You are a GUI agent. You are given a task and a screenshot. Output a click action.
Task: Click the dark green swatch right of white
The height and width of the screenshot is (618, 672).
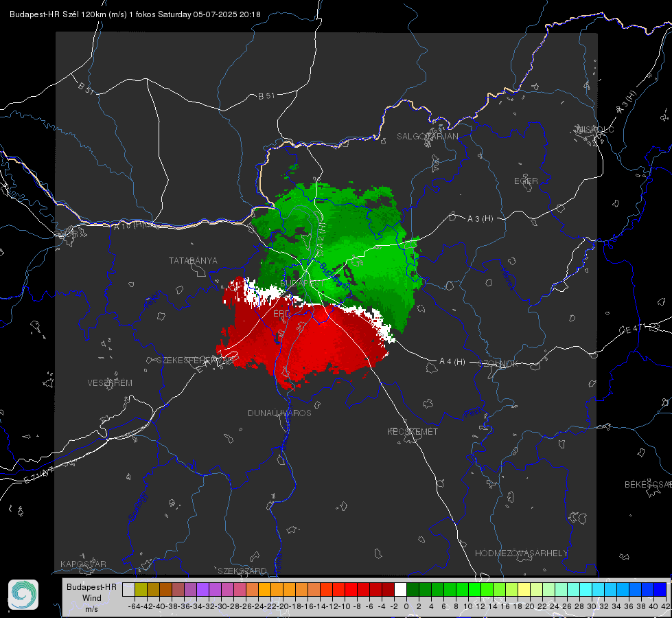(x=413, y=589)
